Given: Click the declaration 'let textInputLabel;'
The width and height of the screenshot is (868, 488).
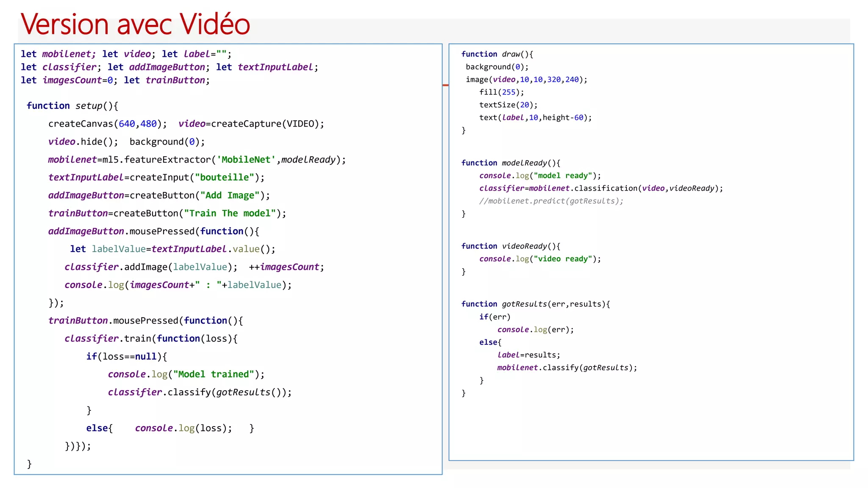Looking at the screenshot, I should pos(267,67).
